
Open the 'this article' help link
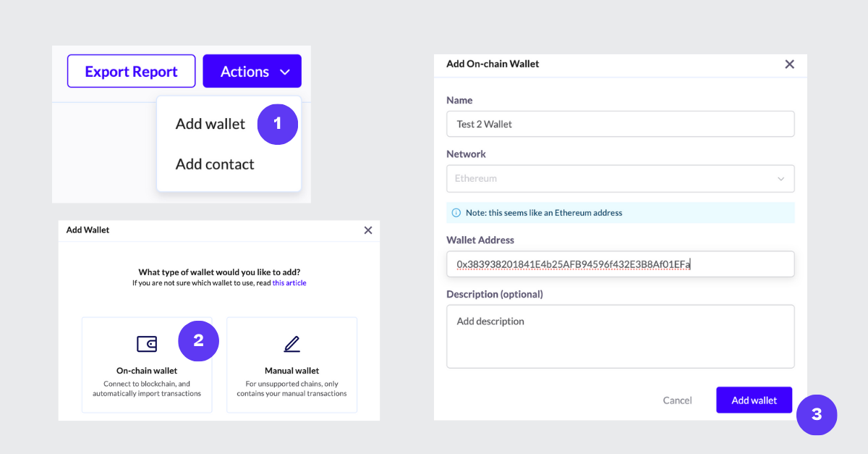(289, 283)
